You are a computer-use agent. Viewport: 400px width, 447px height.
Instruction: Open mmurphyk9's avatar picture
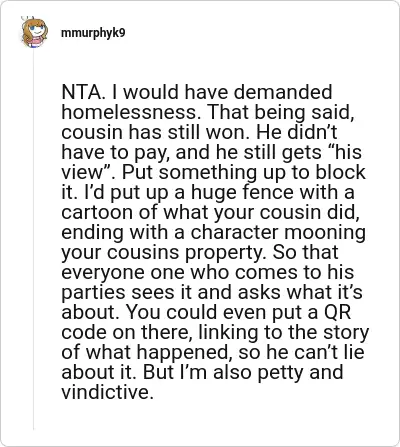coord(34,32)
